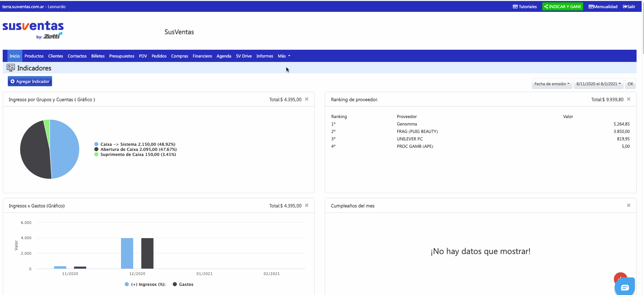Open the Tutoriales link in top bar

point(525,6)
